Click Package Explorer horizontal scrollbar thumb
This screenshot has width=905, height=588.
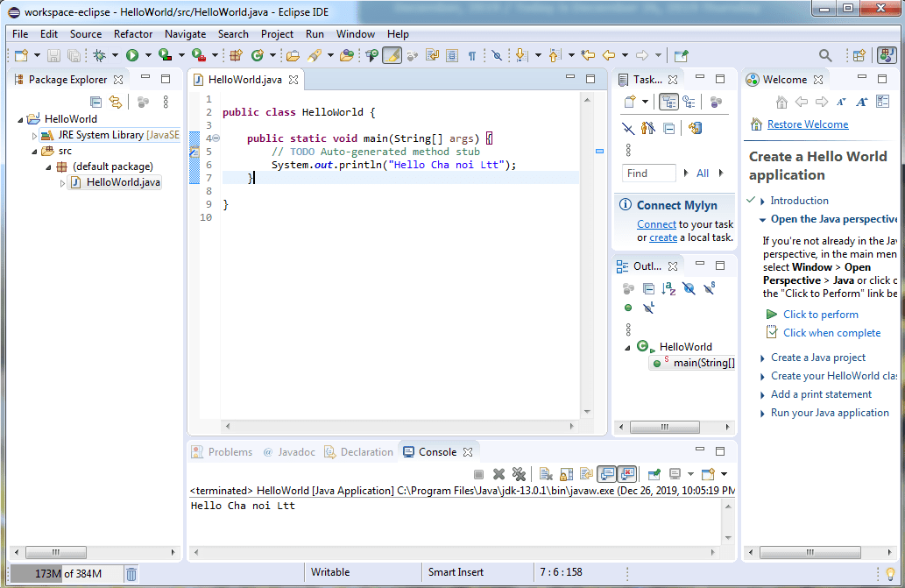coord(56,552)
